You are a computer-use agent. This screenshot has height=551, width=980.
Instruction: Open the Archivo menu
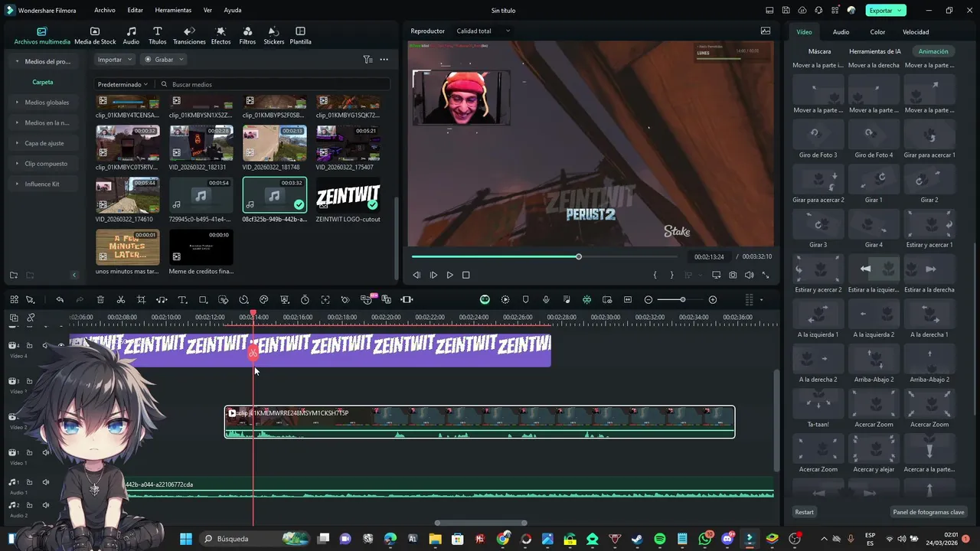click(105, 10)
